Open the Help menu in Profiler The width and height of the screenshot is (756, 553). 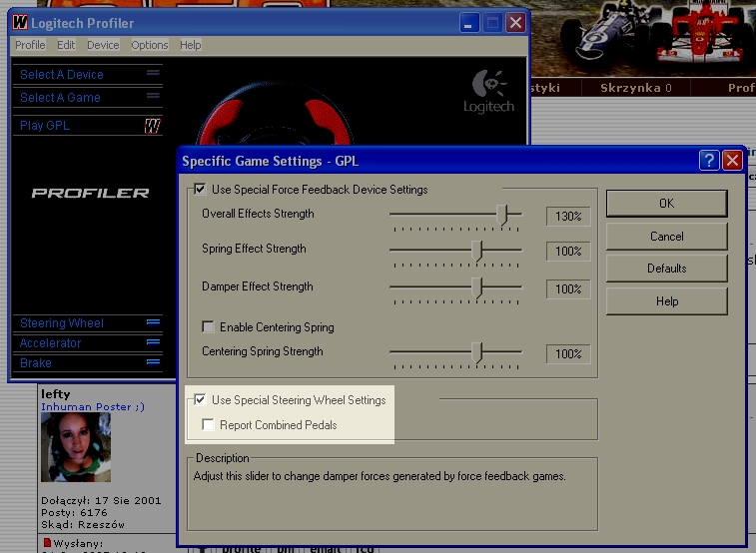point(191,45)
